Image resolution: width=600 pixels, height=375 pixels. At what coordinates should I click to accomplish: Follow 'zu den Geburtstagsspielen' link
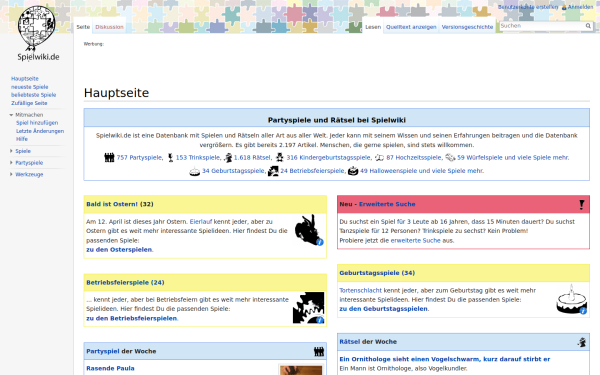tap(383, 309)
